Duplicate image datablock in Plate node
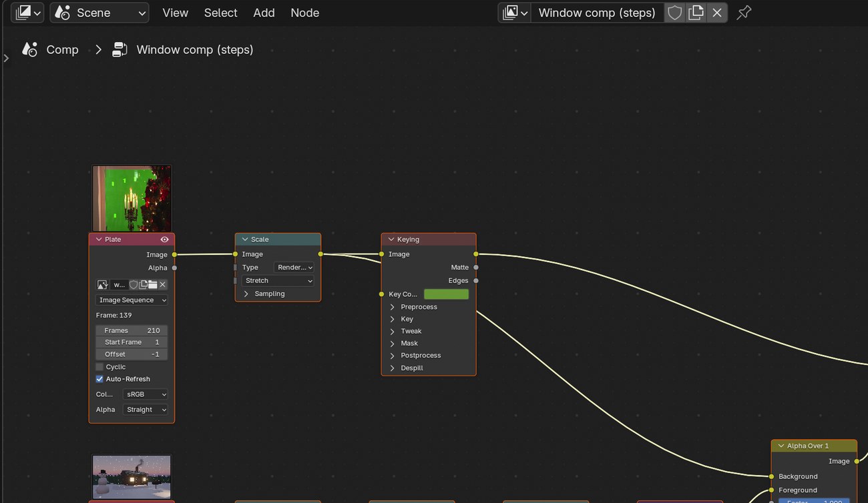The height and width of the screenshot is (503, 868). 143,285
